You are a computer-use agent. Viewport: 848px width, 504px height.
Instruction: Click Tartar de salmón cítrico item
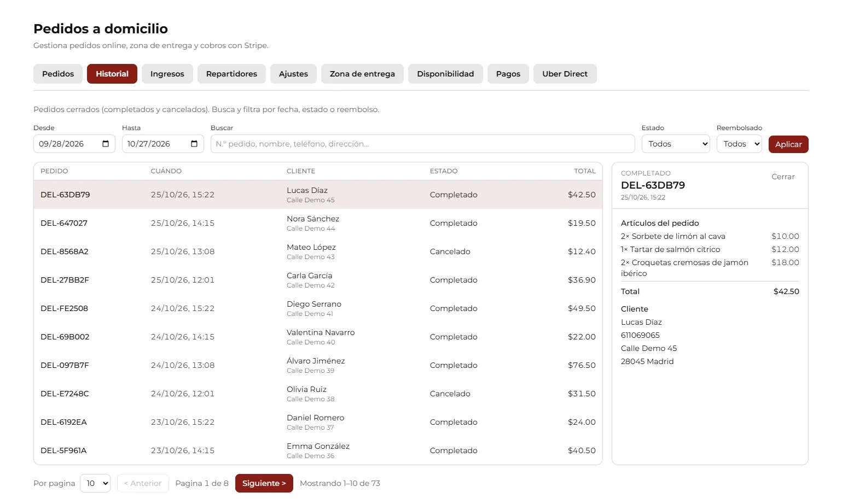tap(671, 249)
